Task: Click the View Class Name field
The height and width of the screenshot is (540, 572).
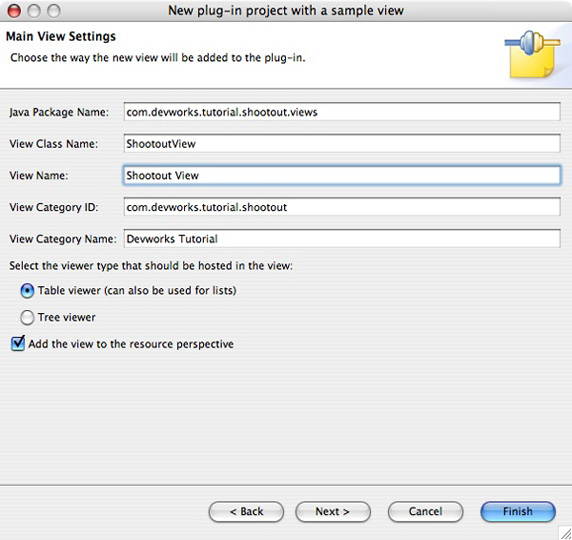Action: [342, 144]
